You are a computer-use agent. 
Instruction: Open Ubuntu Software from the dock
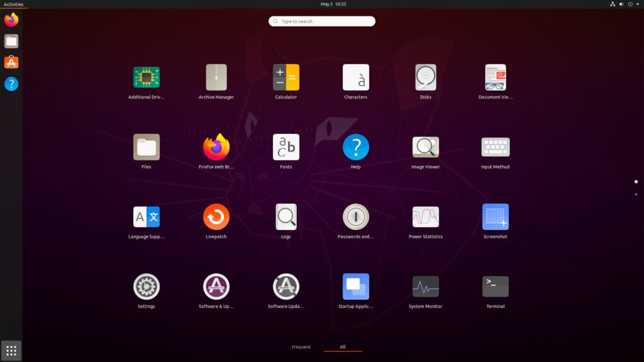(x=11, y=62)
